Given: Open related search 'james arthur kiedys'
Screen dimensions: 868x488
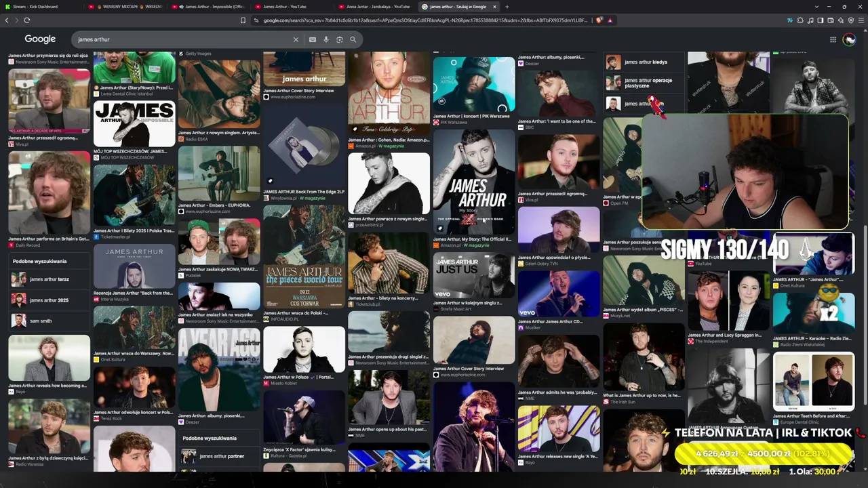Looking at the screenshot, I should coord(642,62).
